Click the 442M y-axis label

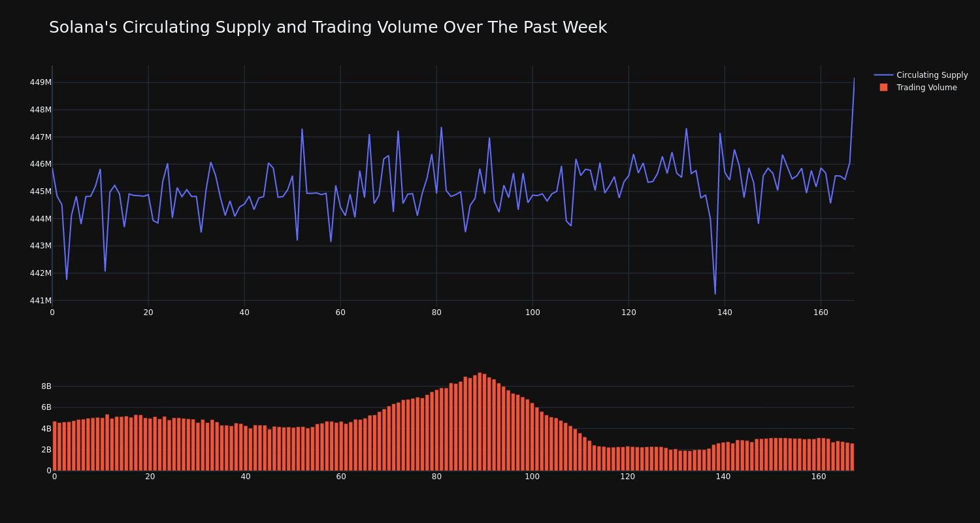tap(40, 273)
